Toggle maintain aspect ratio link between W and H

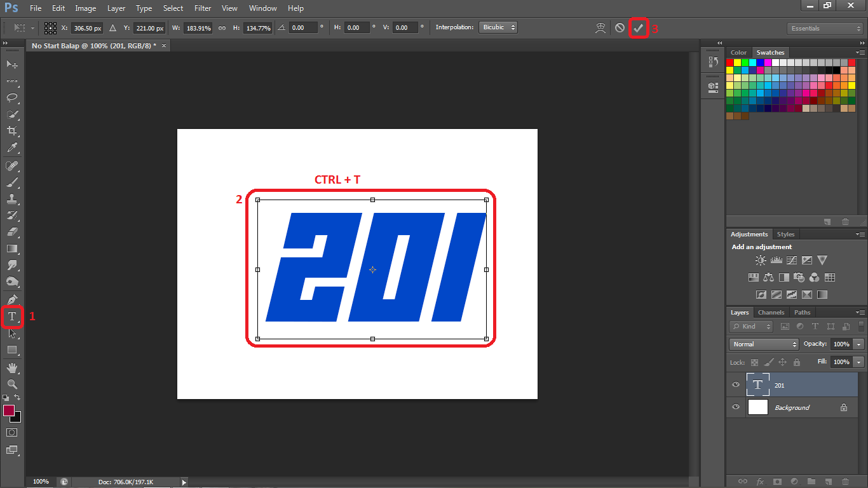pyautogui.click(x=222, y=28)
